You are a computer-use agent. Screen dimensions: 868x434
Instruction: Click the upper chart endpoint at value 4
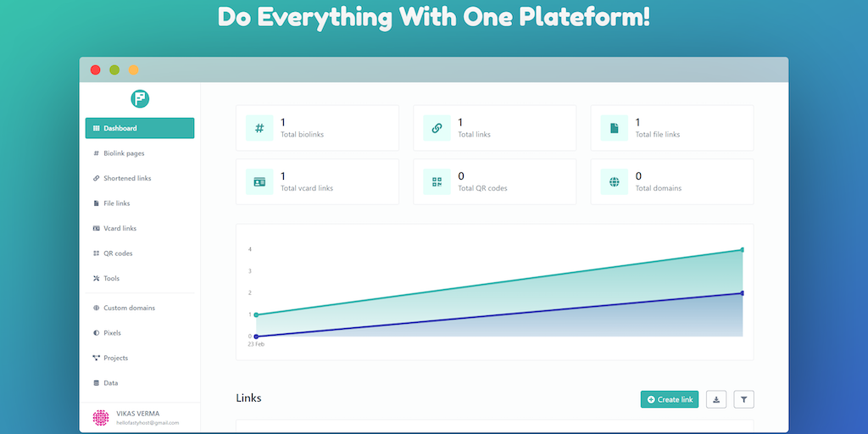pos(743,250)
